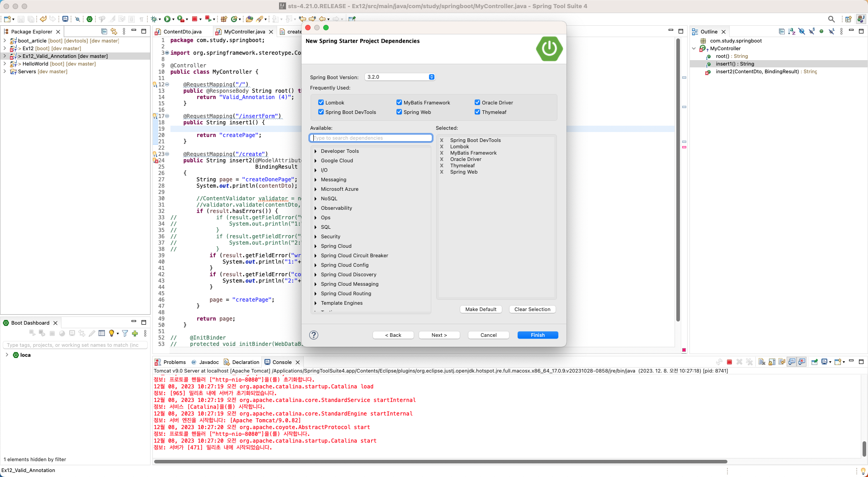Click the New file wizard icon in main toolbar

7,19
